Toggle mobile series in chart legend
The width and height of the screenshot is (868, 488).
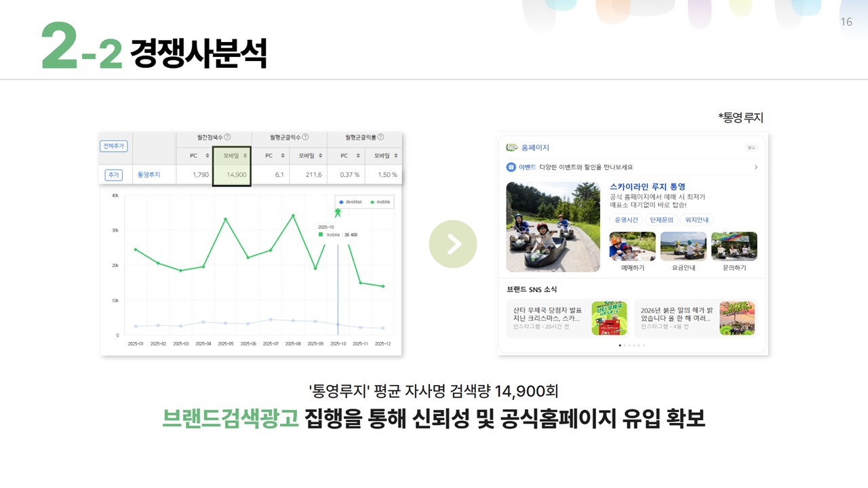click(379, 202)
